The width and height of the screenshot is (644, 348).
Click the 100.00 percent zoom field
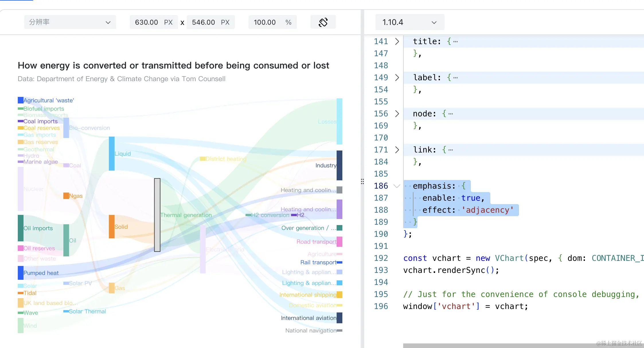(265, 22)
